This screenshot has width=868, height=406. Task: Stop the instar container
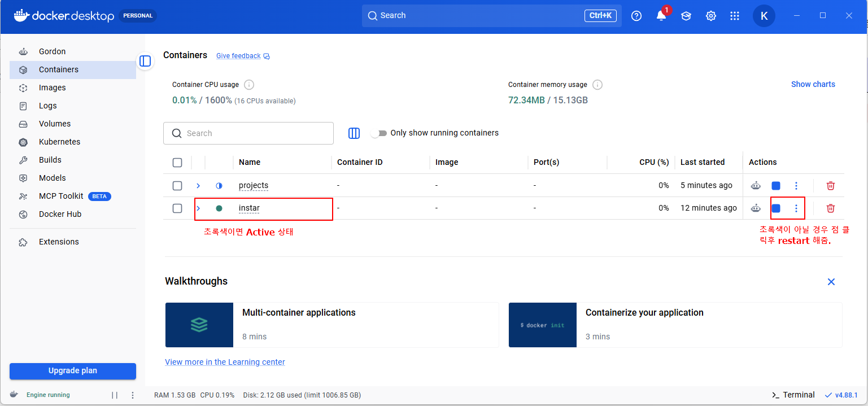coord(776,208)
